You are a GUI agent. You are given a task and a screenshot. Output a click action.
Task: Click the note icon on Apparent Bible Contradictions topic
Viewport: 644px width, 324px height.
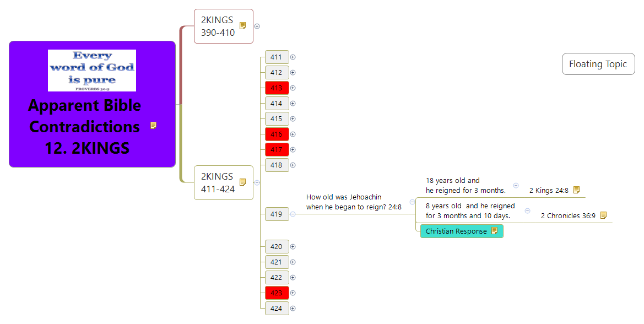[153, 126]
